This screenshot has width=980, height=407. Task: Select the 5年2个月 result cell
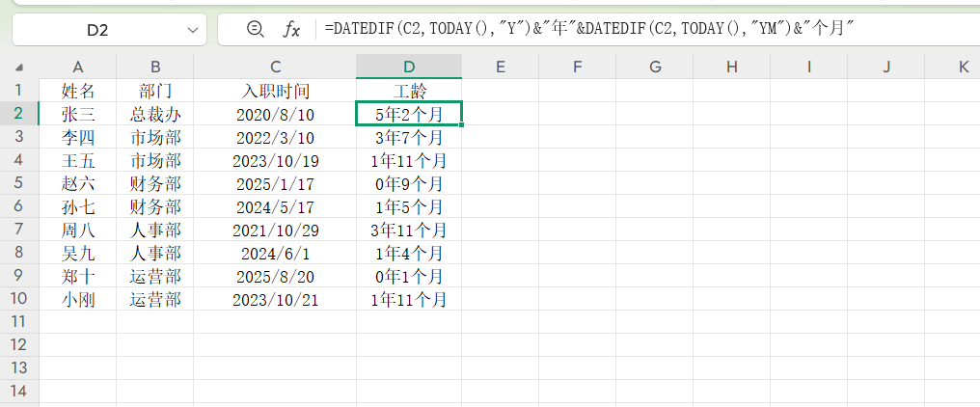[x=409, y=114]
